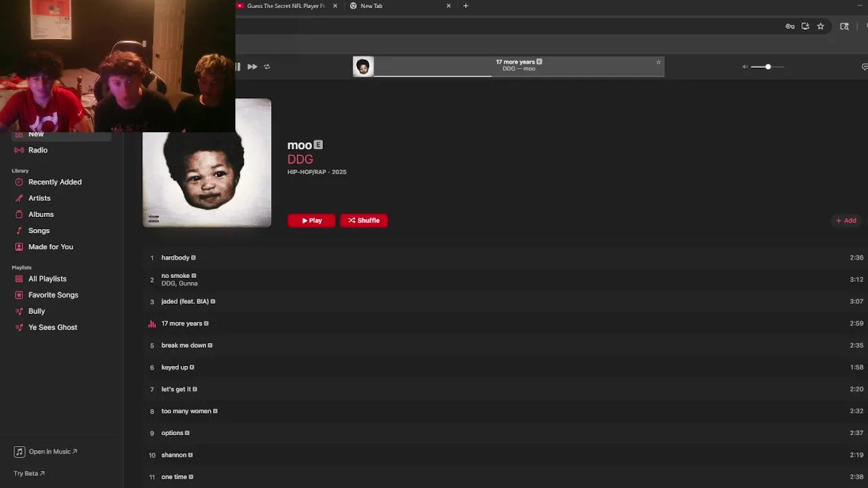This screenshot has width=868, height=488.
Task: Click the Bully playlist icon
Action: [19, 311]
